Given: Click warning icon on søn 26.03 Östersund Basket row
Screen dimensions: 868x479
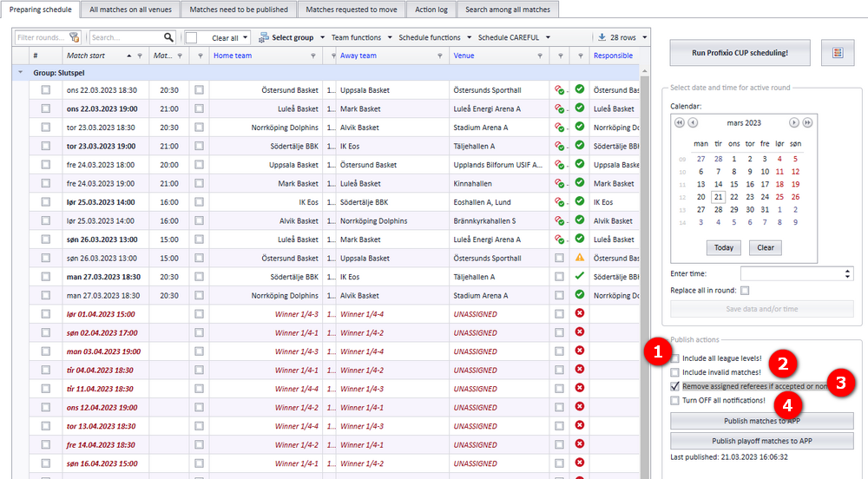Looking at the screenshot, I should pos(580,257).
